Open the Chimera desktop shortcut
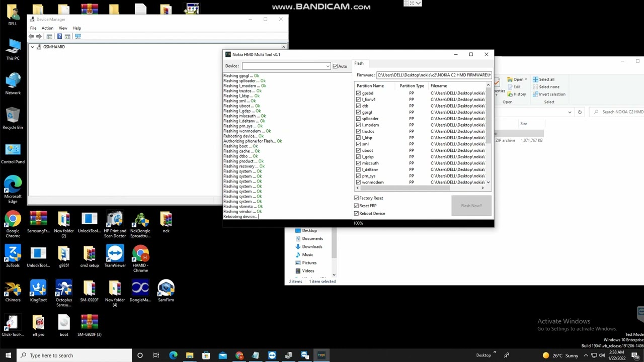 tap(13, 292)
